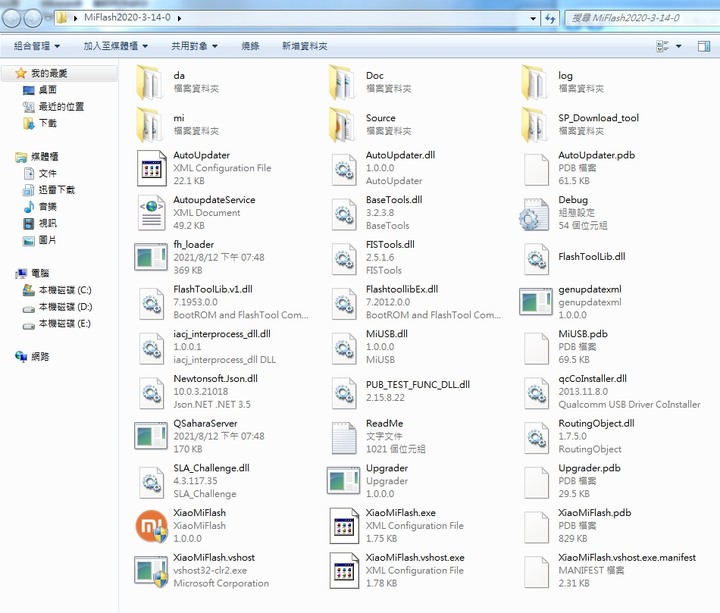Click the Back navigation button
720x613 pixels.
click(x=11, y=18)
